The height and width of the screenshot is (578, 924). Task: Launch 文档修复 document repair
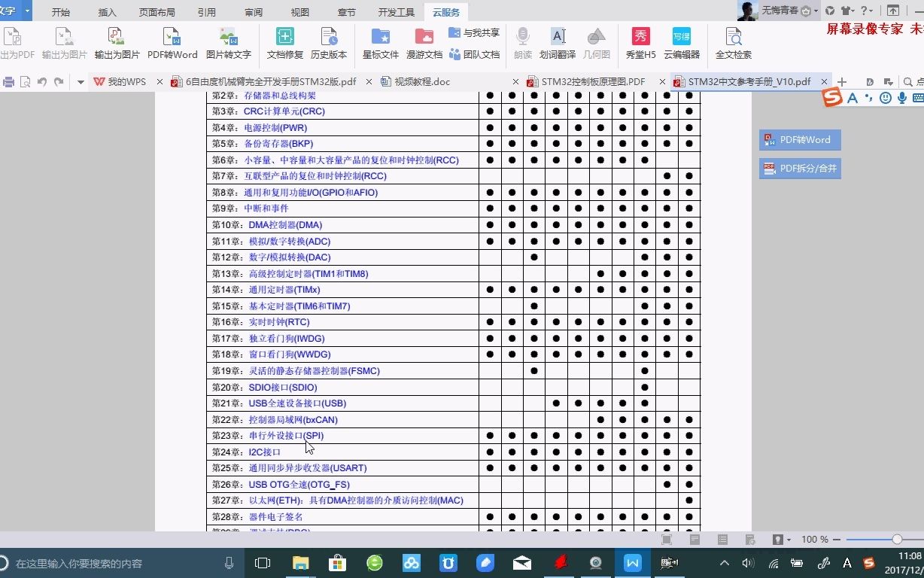(284, 41)
